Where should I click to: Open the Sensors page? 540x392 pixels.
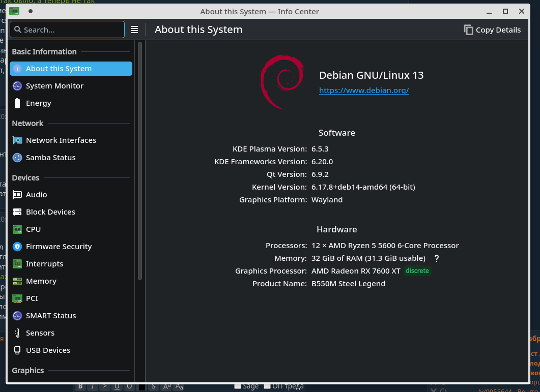[x=71, y=333]
